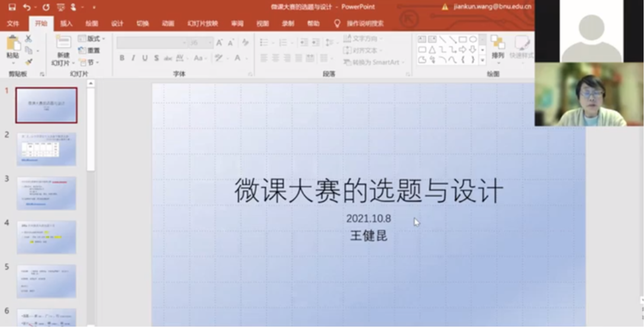Select slide 3 thumbnail in slide panel
This screenshot has width=644, height=327.
point(46,193)
